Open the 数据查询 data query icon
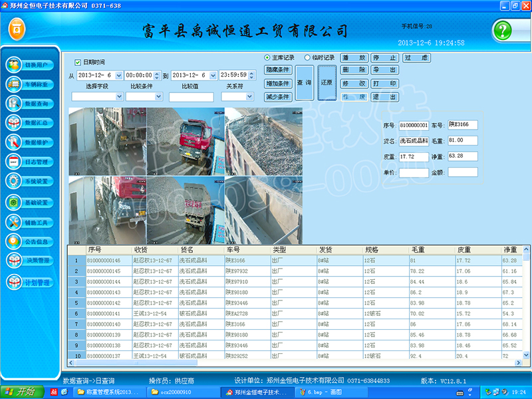This screenshot has width=532, height=399. point(15,104)
